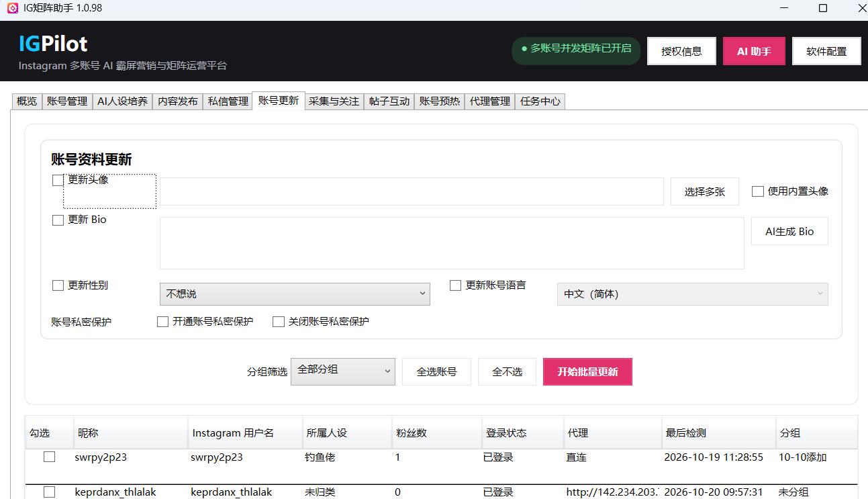Open the gender dropdown showing 不想说
The height and width of the screenshot is (499, 868).
click(295, 294)
